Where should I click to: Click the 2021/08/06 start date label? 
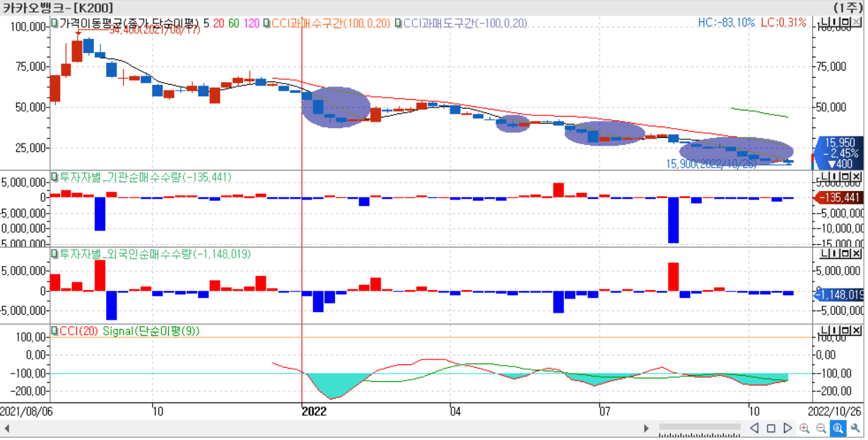click(26, 411)
